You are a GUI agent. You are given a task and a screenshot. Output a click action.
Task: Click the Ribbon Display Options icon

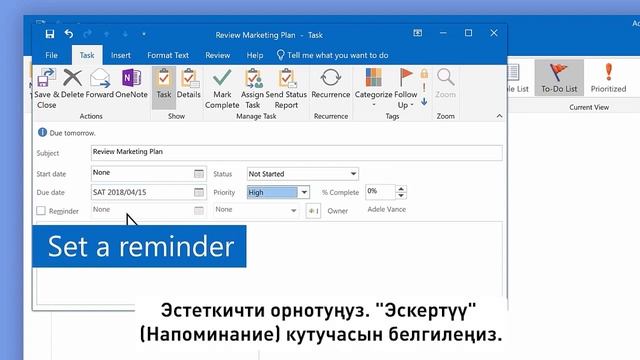[x=418, y=33]
